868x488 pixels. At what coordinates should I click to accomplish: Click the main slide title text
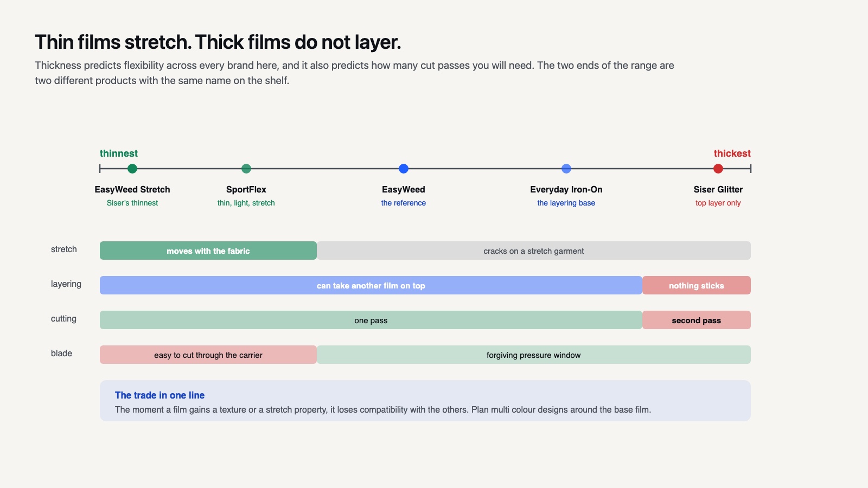(x=218, y=42)
